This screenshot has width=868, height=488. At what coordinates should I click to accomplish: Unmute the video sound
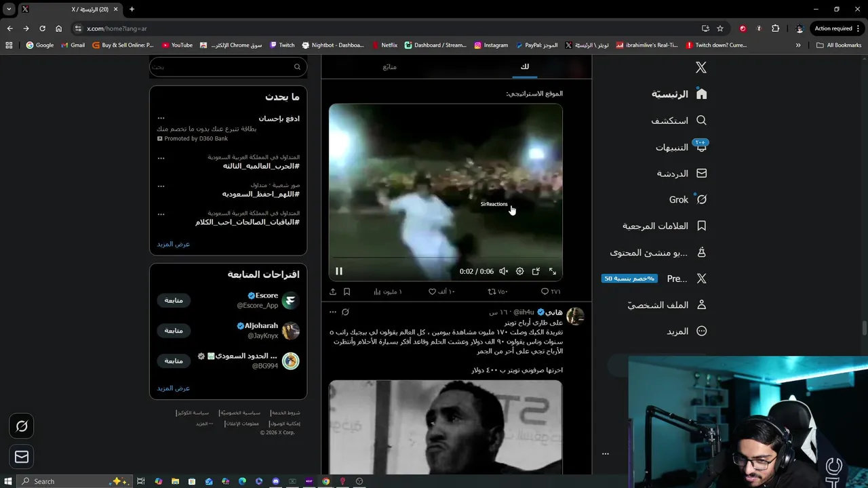(x=503, y=271)
